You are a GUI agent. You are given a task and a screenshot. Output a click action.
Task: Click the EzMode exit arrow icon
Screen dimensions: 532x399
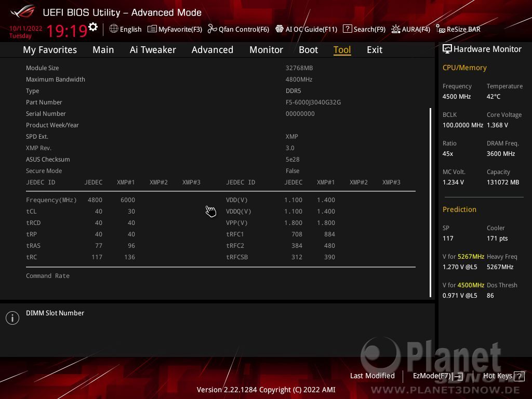(458, 376)
